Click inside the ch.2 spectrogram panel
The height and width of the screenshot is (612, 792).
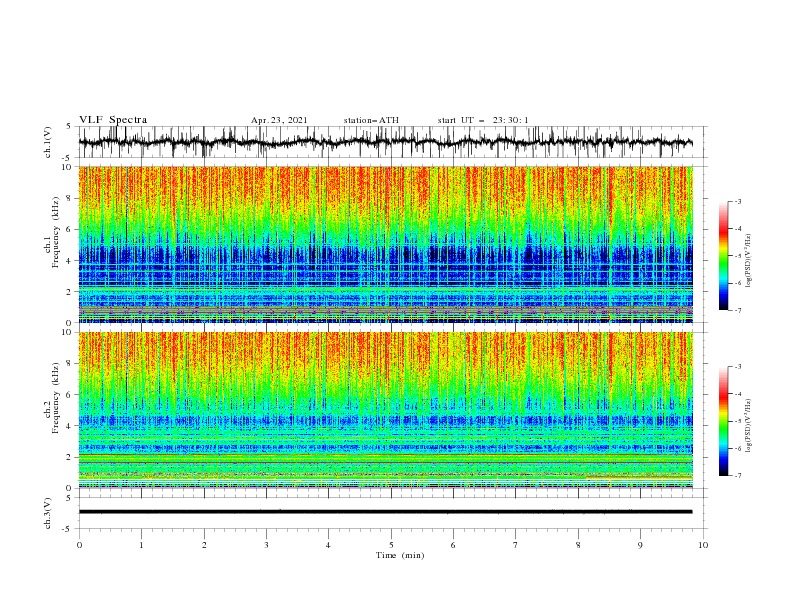(385, 410)
